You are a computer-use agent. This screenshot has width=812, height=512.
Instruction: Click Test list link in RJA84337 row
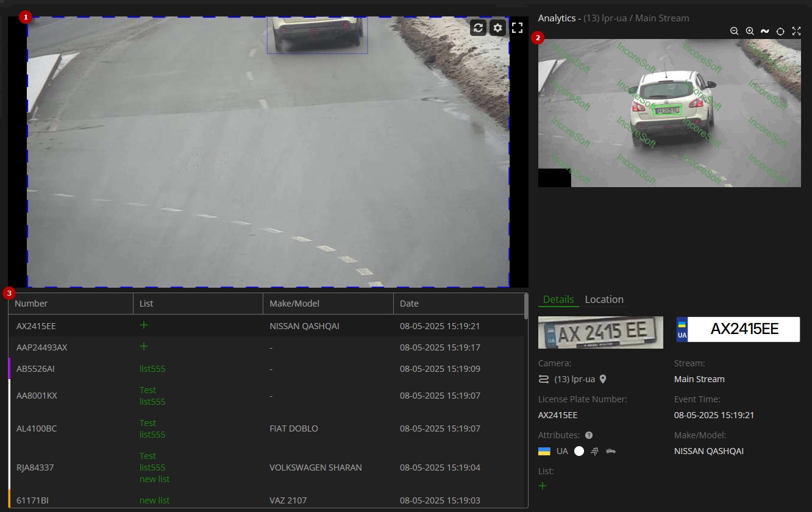(148, 456)
